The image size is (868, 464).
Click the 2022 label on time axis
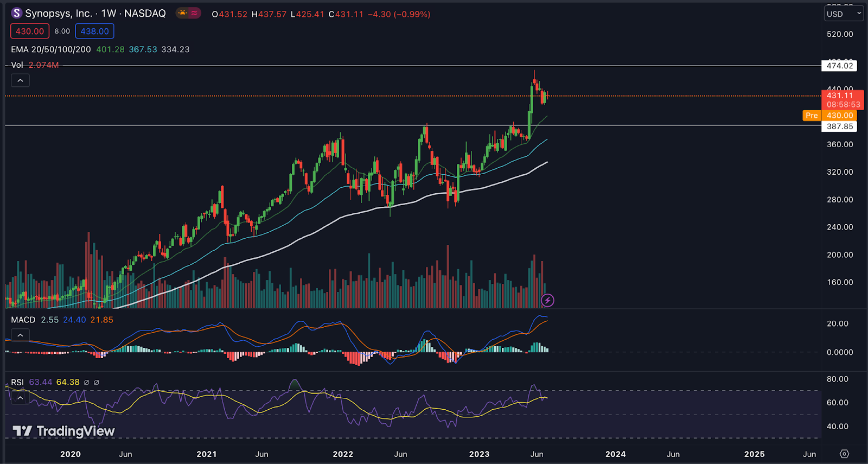click(x=343, y=454)
